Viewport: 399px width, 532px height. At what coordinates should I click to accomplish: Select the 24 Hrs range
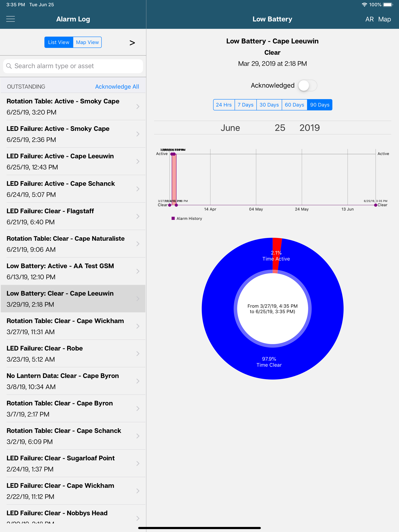pyautogui.click(x=224, y=105)
